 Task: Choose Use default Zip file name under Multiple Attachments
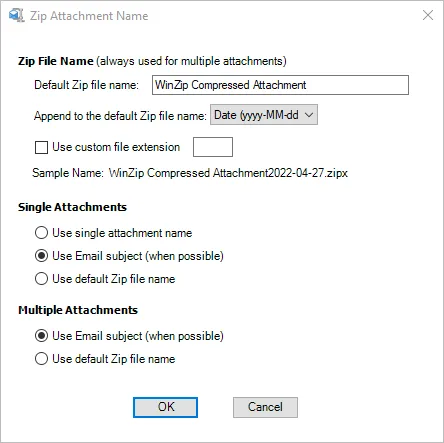[x=41, y=359]
